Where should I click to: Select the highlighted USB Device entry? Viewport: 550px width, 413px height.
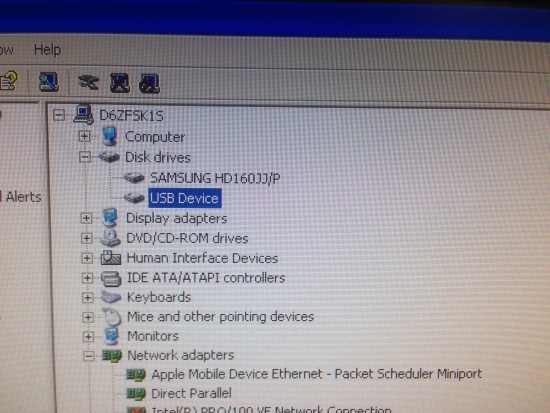coord(185,198)
